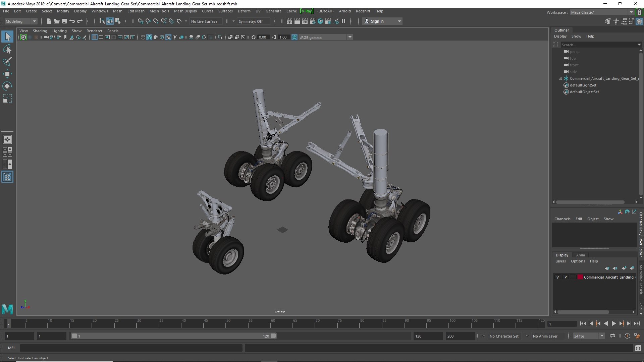Switch to four-view pane layout
This screenshot has height=362, width=644.
(7, 152)
